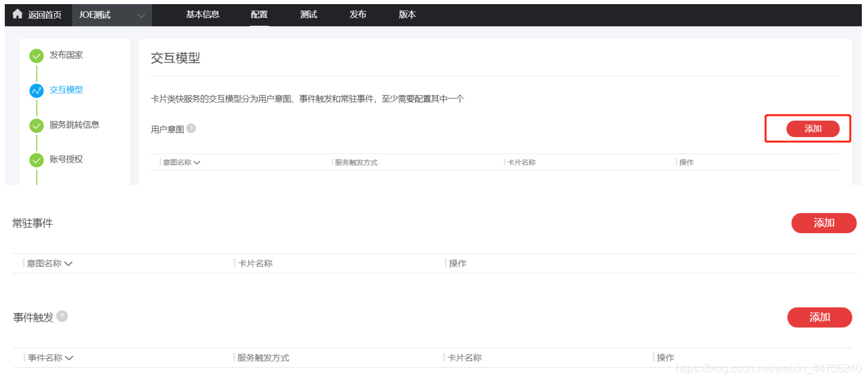Go to the 发布 tab
The image size is (868, 381).
358,14
